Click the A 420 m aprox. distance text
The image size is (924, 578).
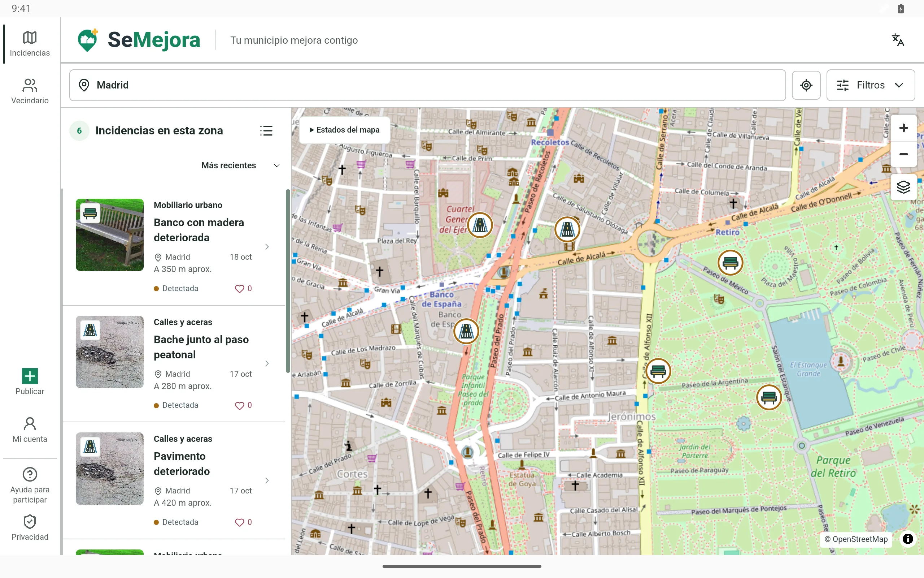coord(183,503)
